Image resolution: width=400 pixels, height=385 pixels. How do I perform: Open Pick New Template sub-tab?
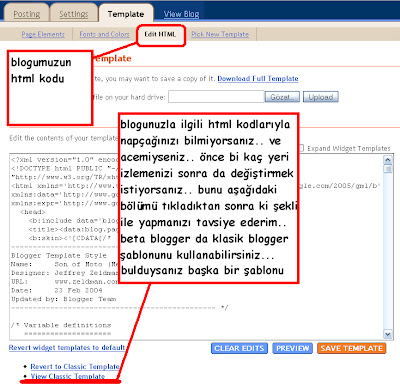click(220, 34)
